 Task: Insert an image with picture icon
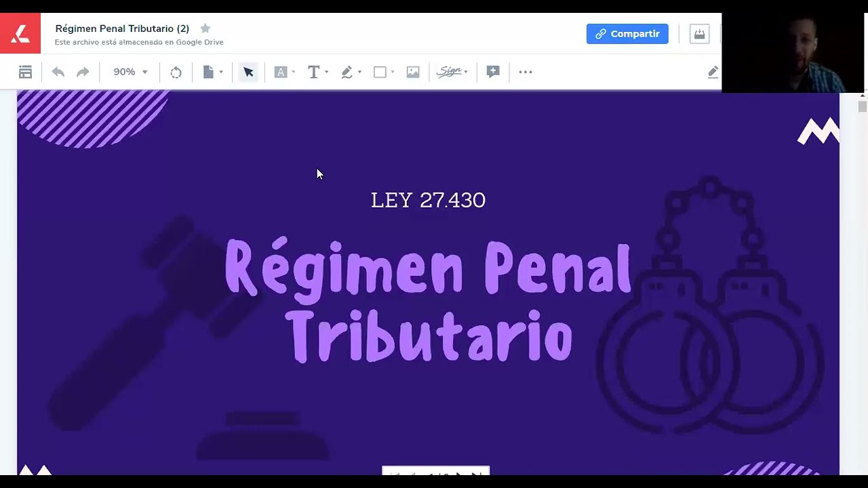tap(413, 72)
